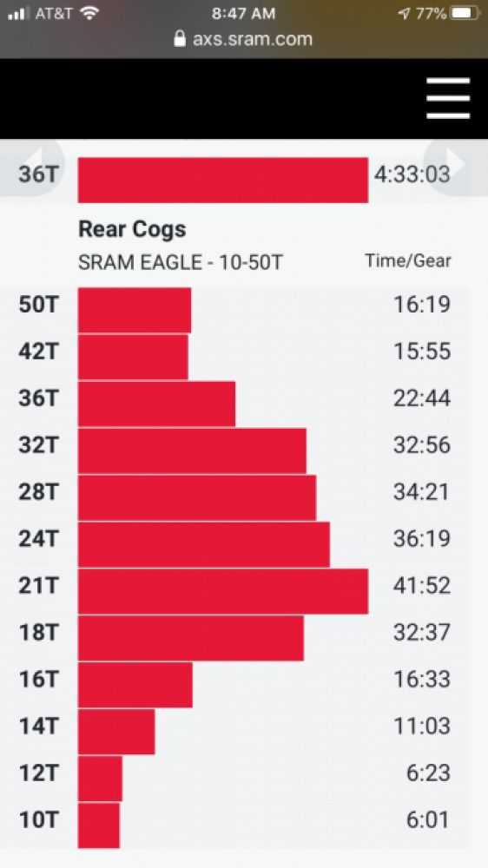488x868 pixels.
Task: Tap the left arrow carousel button
Action: (32, 168)
